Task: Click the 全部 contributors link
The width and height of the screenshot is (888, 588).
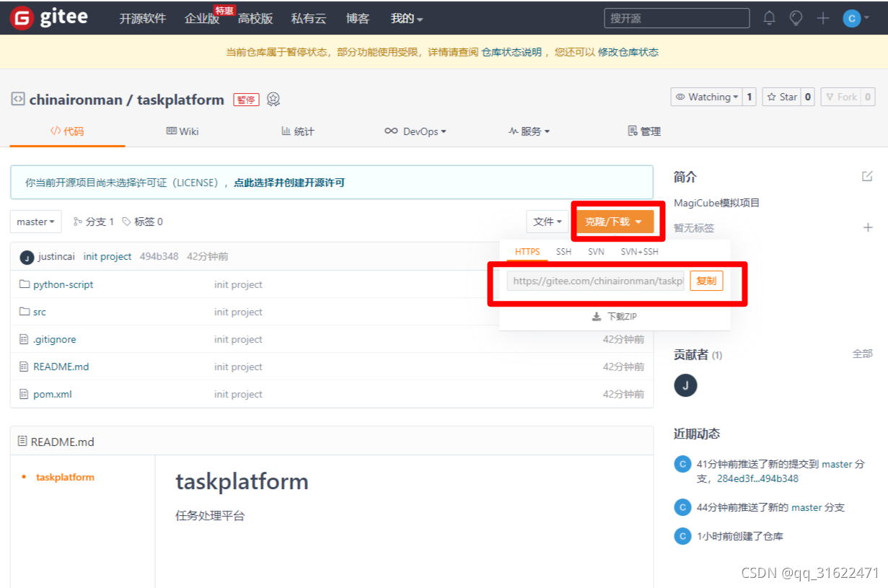Action: [x=863, y=354]
